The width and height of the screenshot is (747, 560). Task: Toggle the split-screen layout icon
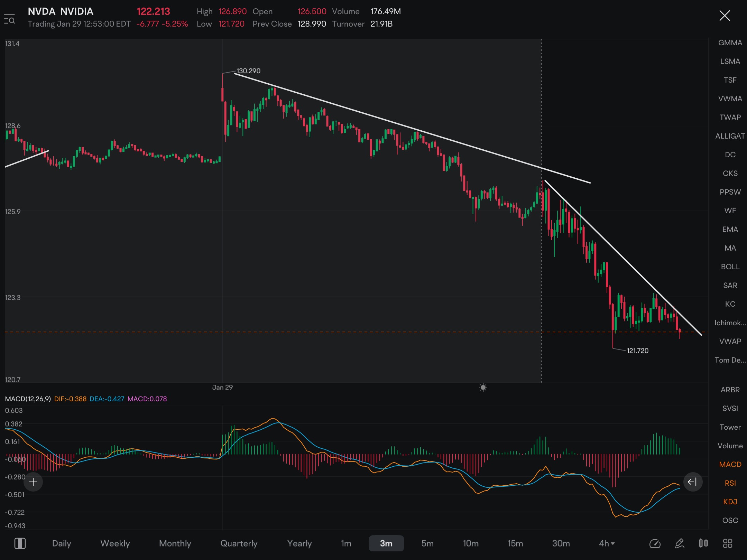pos(20,543)
